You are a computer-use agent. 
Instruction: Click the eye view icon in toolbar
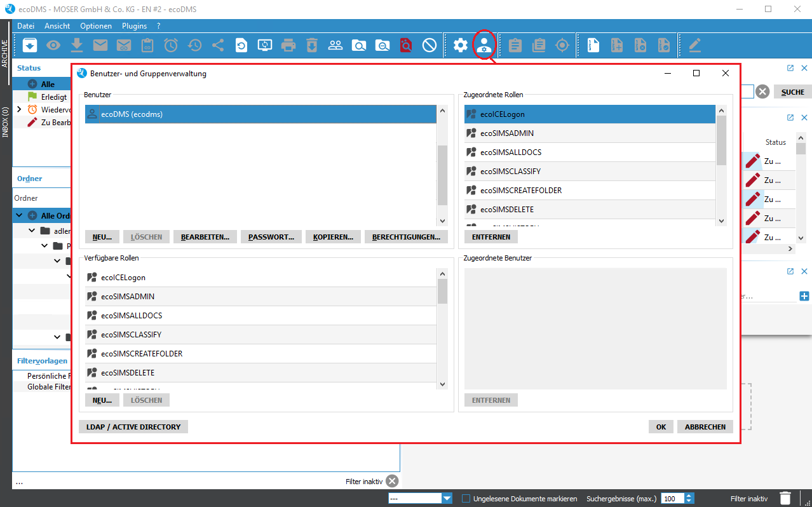pyautogui.click(x=53, y=45)
